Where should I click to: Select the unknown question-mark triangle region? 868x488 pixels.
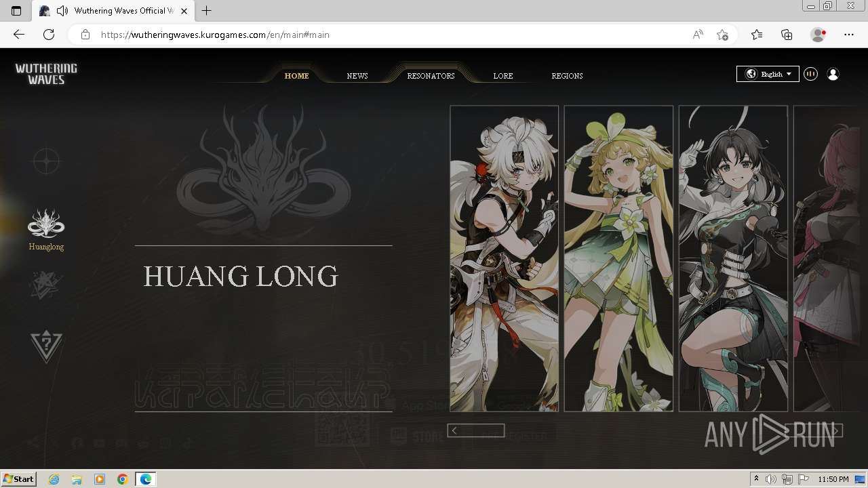[46, 346]
